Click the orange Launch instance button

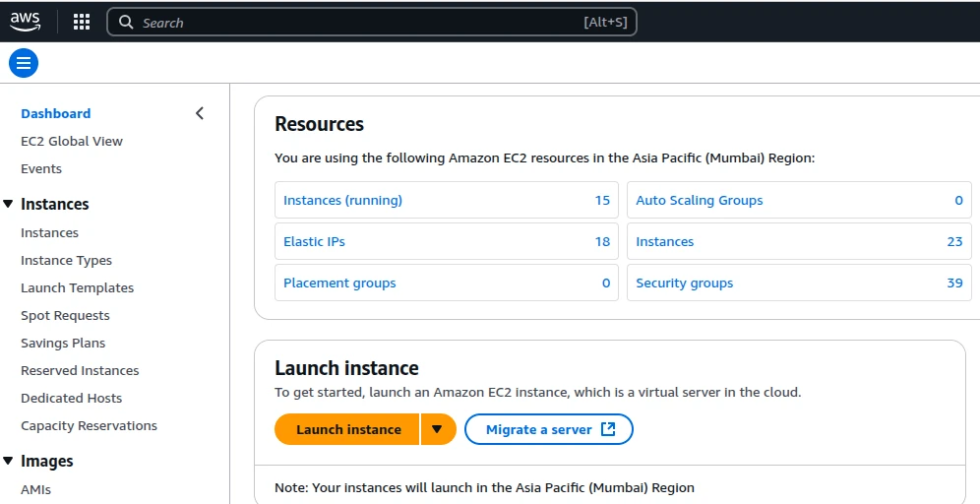347,429
